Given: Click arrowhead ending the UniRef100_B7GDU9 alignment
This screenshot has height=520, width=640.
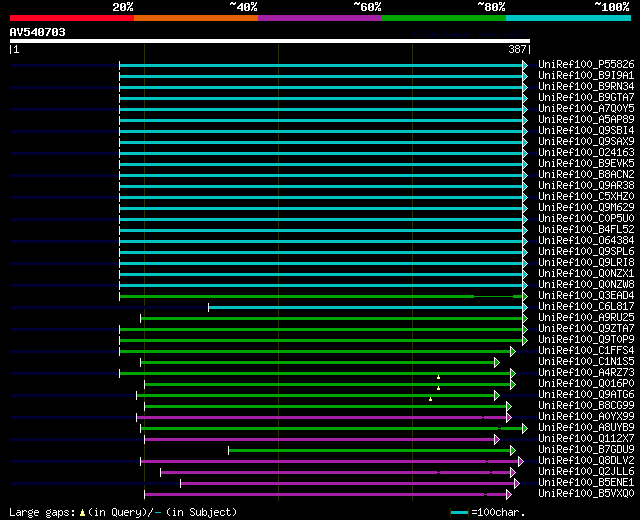Looking at the screenshot, I should tap(513, 451).
